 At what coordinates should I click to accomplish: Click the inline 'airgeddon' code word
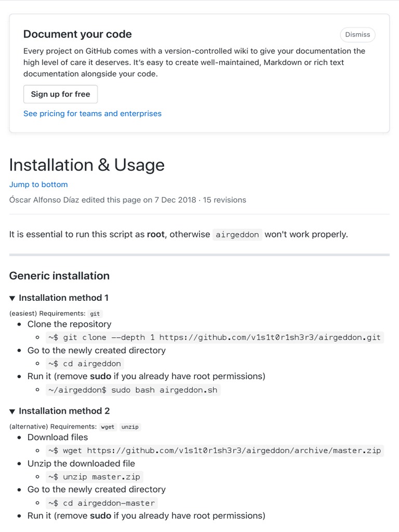point(237,234)
